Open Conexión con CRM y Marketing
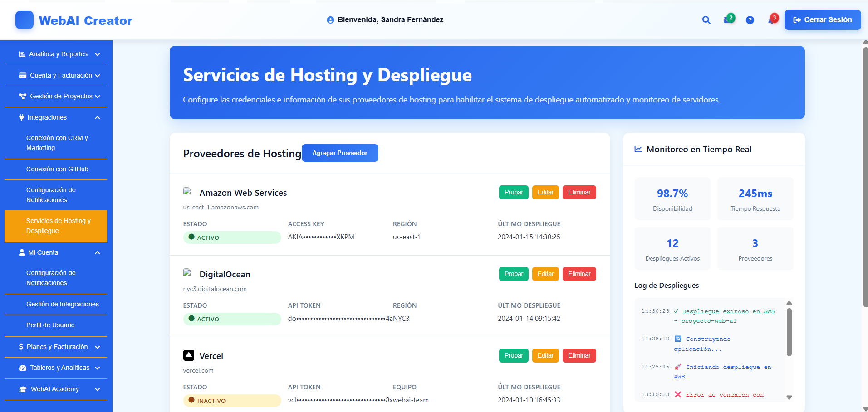This screenshot has width=868, height=412. (x=56, y=143)
